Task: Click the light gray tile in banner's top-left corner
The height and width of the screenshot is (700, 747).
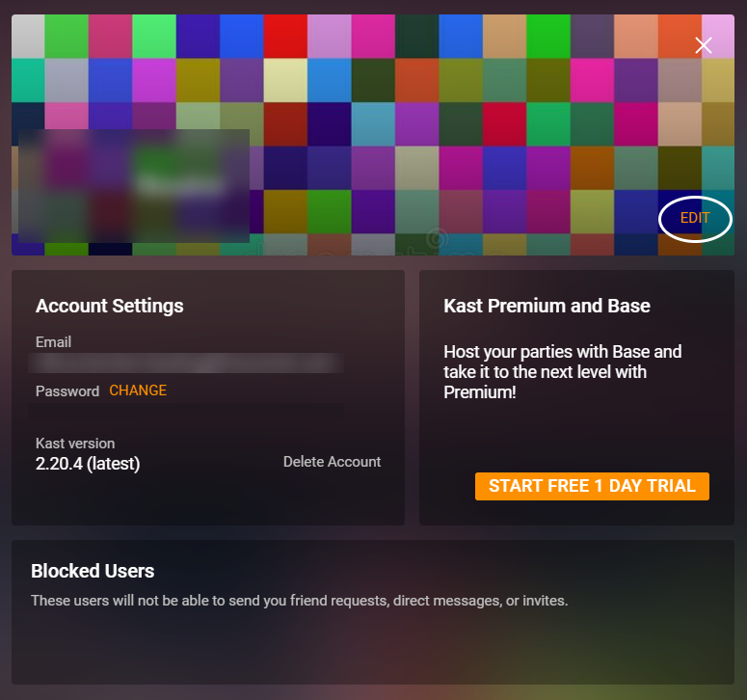Action: click(x=28, y=37)
